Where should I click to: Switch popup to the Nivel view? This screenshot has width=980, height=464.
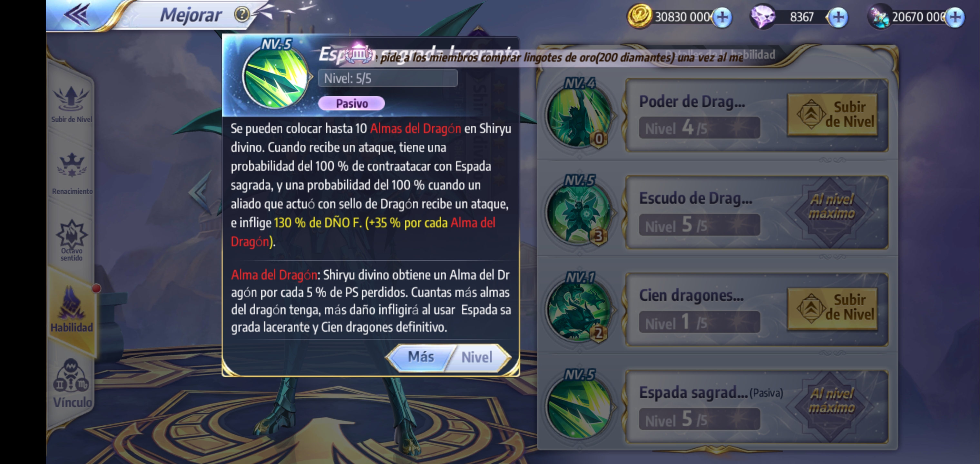[477, 357]
